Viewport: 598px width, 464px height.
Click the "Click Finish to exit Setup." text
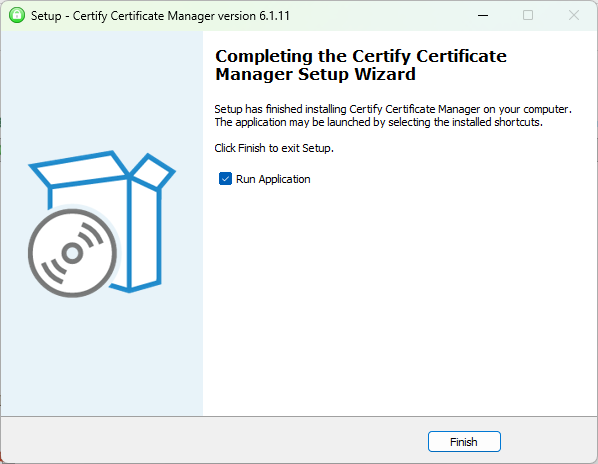[x=274, y=148]
